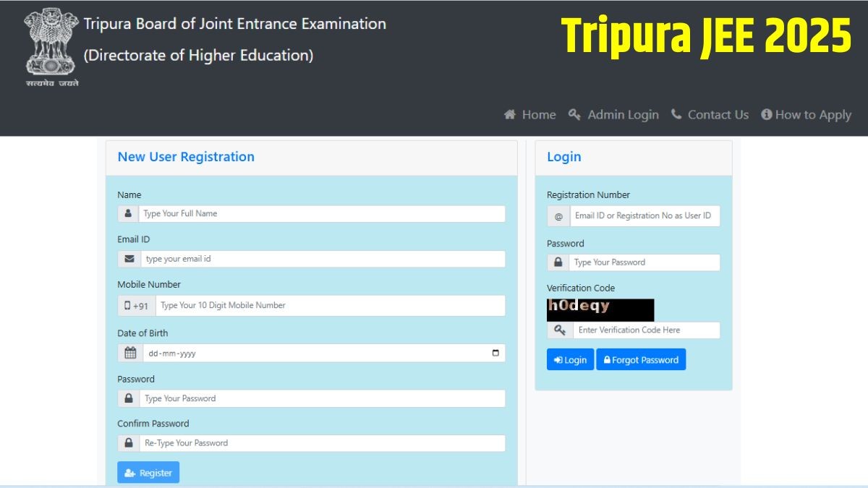Go to the Home menu item
Image resolution: width=868 pixels, height=488 pixels.
click(x=530, y=115)
